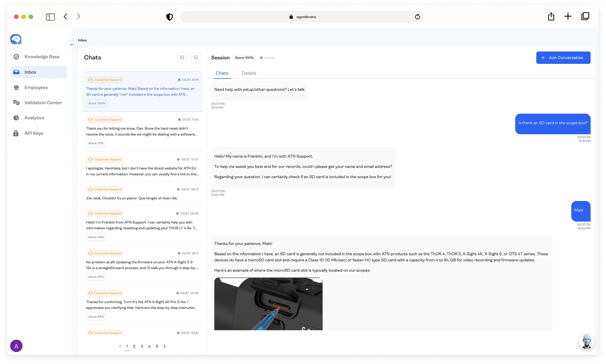Click the plus icon on Join Conversation

pos(543,58)
